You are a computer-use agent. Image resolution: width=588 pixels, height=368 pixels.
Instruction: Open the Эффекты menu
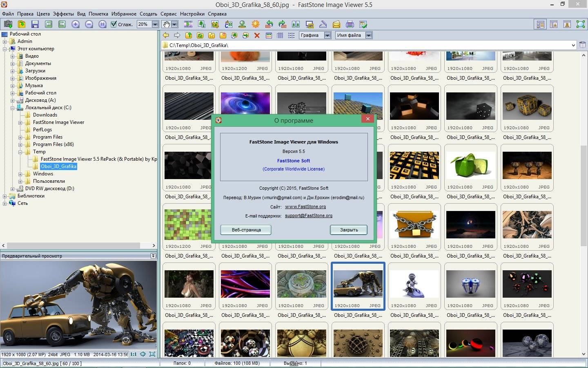[63, 13]
